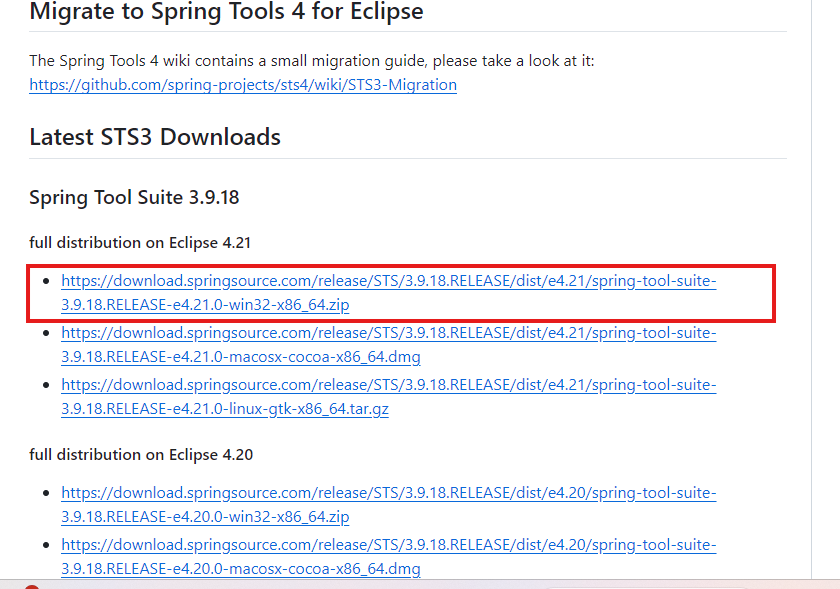This screenshot has width=840, height=589.
Task: Download the e4.21 win32-x86_64.zip link
Action: click(x=388, y=293)
